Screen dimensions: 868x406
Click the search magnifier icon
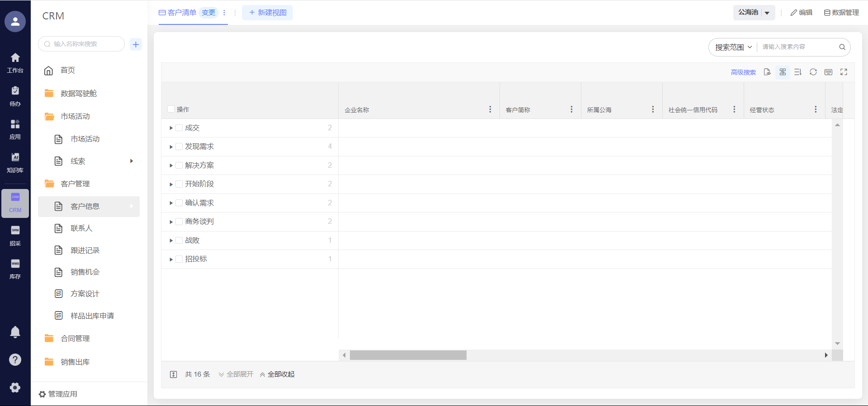(x=842, y=47)
